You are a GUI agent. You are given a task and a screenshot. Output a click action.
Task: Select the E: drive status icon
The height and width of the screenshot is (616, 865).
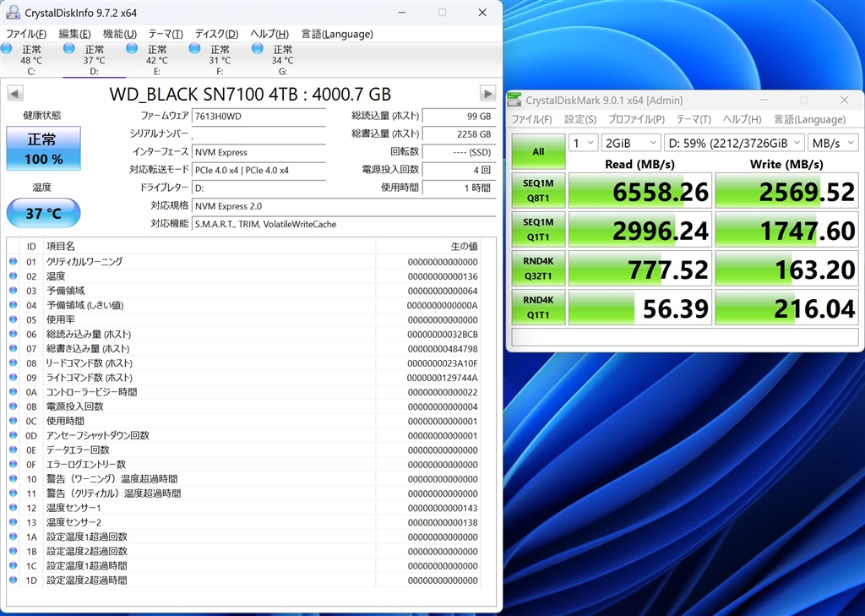click(x=131, y=48)
